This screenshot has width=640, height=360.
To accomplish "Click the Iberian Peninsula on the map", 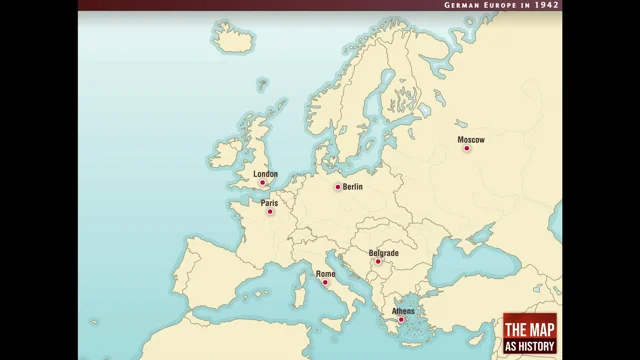I will [x=208, y=271].
